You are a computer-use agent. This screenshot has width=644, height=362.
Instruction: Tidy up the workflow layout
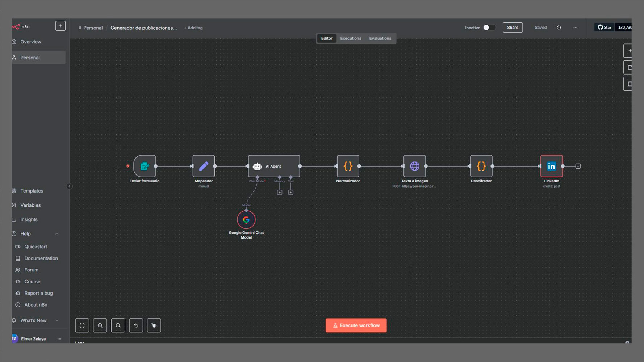pos(154,325)
